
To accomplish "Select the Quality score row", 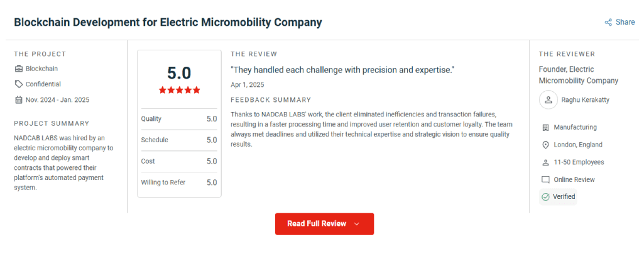I will click(179, 119).
